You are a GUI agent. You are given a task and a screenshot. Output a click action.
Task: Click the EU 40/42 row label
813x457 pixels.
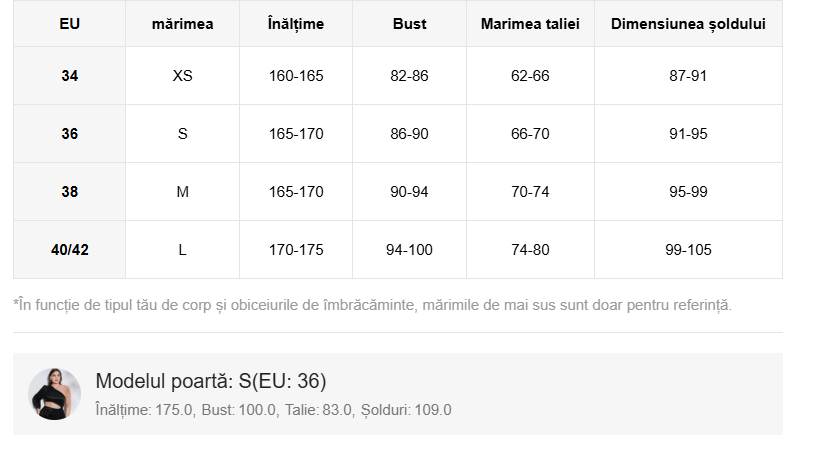pyautogui.click(x=69, y=250)
